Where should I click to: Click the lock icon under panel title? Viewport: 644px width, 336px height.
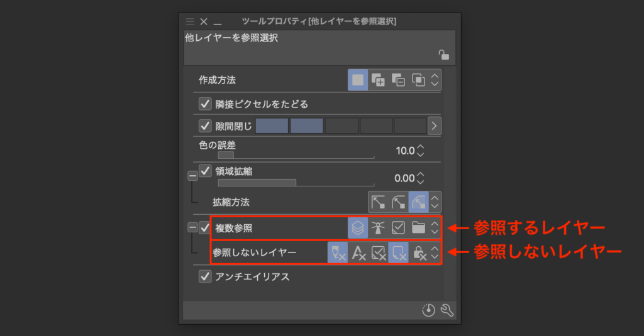(x=444, y=55)
